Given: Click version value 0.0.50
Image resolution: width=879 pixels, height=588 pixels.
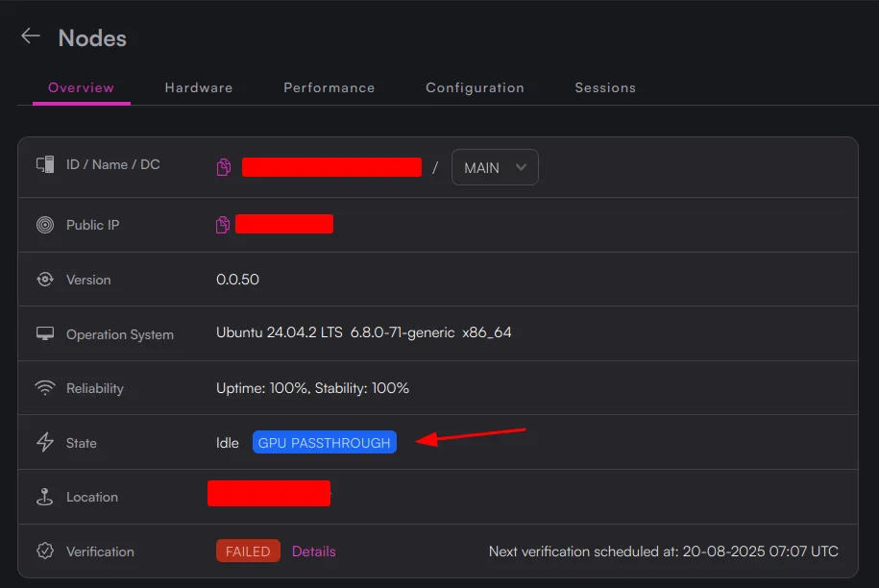Looking at the screenshot, I should [237, 280].
